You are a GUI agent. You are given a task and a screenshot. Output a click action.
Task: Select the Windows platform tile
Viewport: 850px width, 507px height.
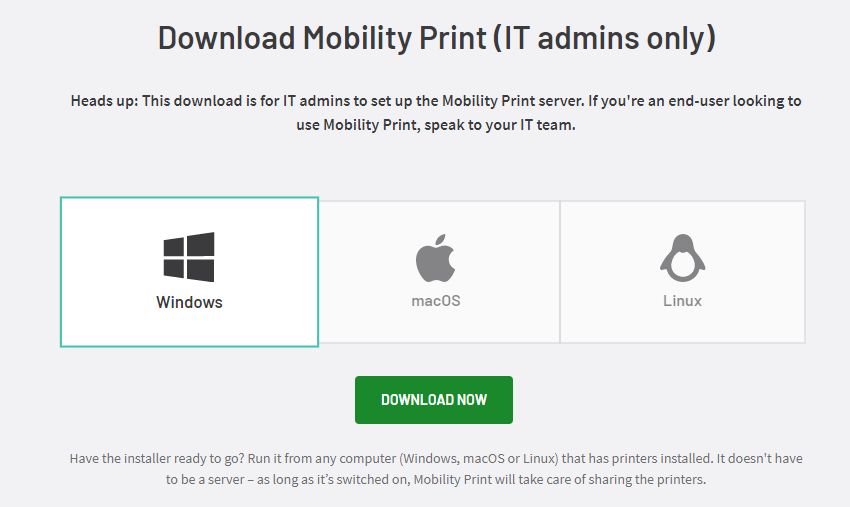click(x=189, y=272)
